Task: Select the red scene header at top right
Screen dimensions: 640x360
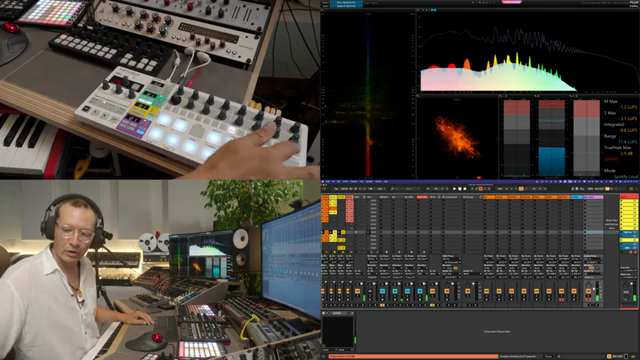Action: 629,197
